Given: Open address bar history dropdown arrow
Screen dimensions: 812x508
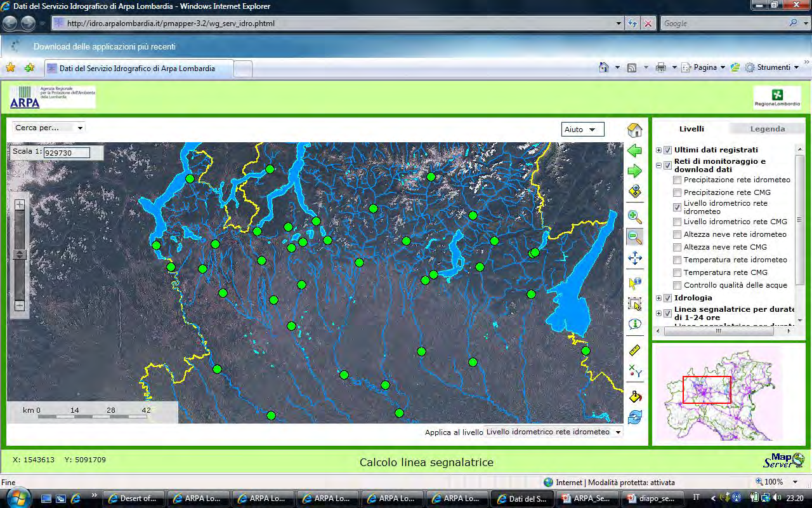Looking at the screenshot, I should (x=619, y=23).
